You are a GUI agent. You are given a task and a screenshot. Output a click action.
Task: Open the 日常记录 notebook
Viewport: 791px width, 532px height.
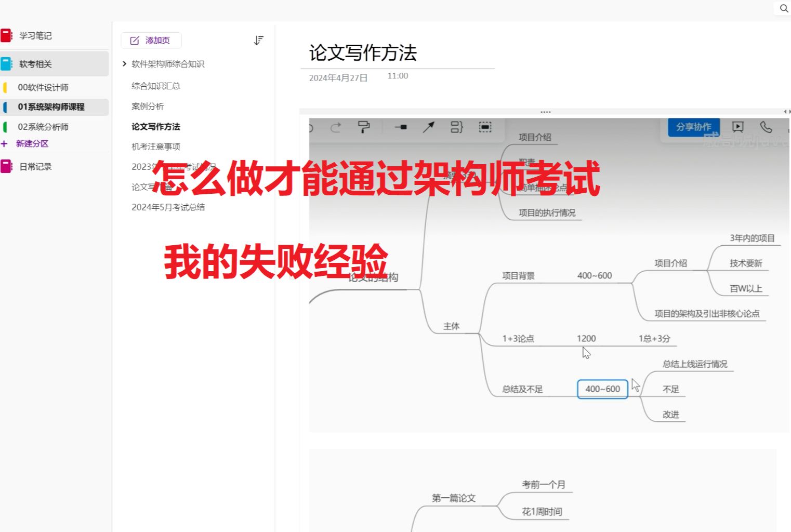pyautogui.click(x=35, y=166)
